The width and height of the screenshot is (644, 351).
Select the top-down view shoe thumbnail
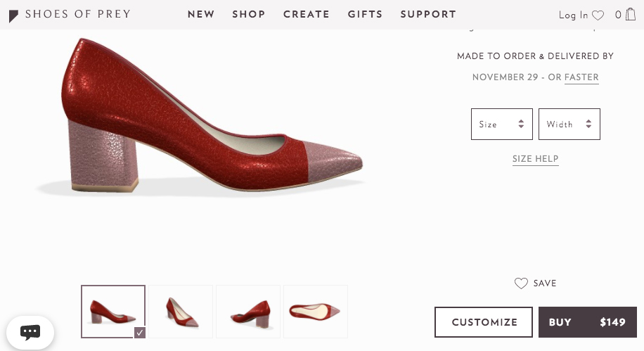pyautogui.click(x=315, y=312)
